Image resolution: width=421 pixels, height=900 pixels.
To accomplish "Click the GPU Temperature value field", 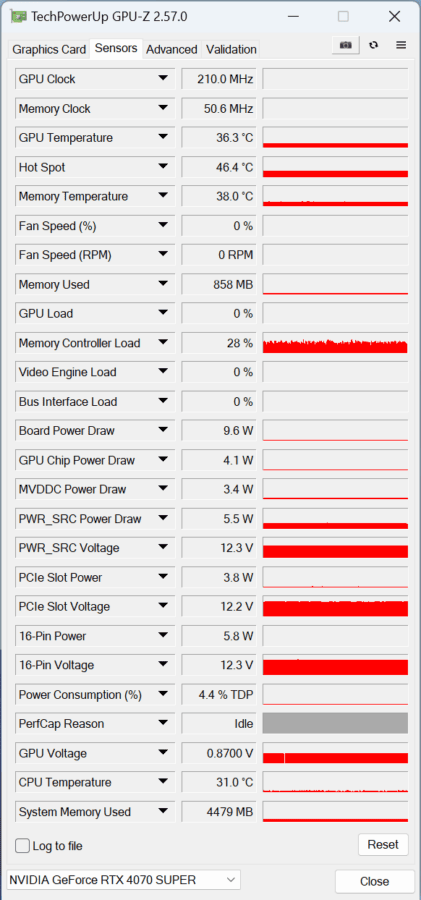I will pos(219,138).
